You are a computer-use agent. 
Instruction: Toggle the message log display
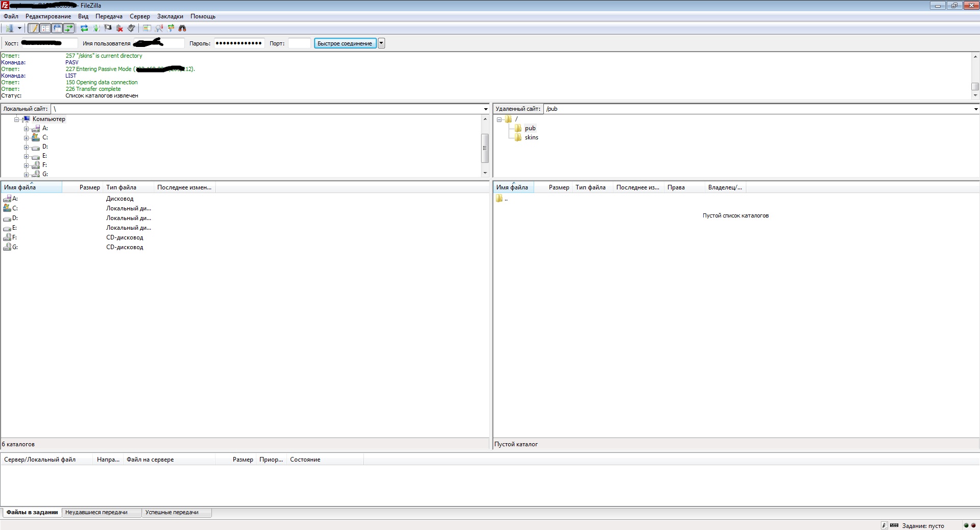pyautogui.click(x=33, y=29)
